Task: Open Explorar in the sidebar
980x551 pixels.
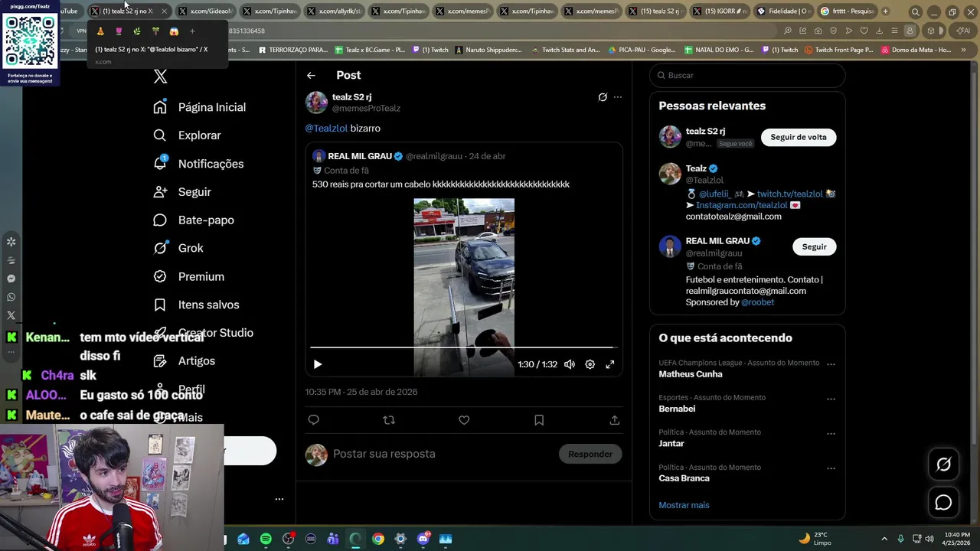Action: click(x=188, y=135)
